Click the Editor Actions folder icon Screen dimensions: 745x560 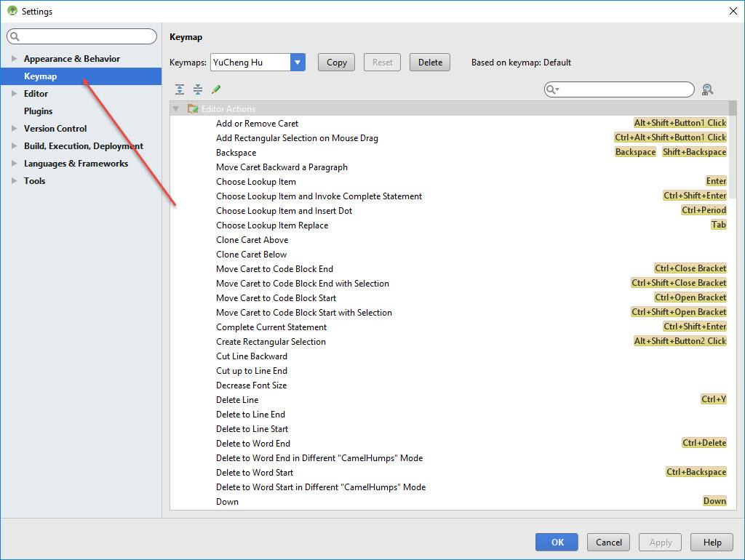[193, 109]
